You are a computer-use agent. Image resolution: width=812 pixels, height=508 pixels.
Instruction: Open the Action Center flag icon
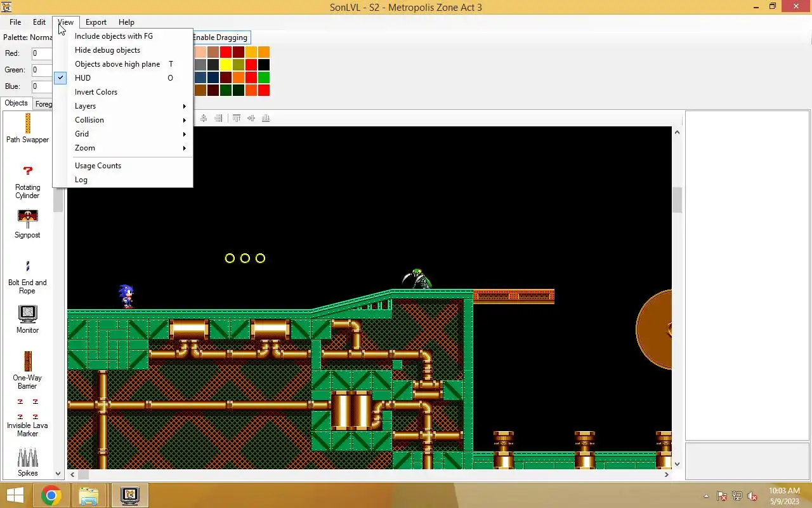point(722,496)
